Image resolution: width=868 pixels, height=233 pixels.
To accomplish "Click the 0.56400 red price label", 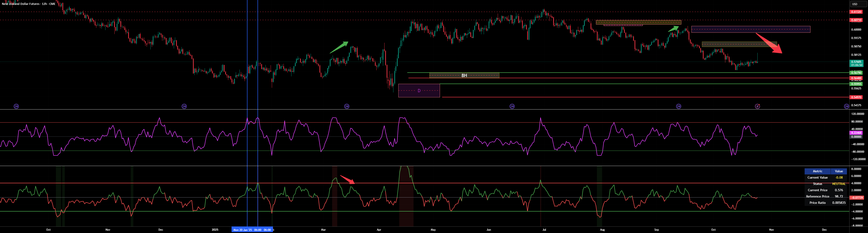I will tap(856, 78).
